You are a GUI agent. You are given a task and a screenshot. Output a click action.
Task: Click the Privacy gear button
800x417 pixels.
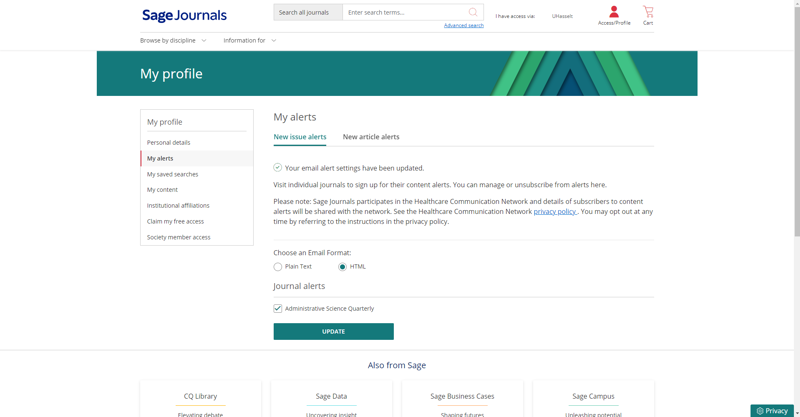coord(772,410)
